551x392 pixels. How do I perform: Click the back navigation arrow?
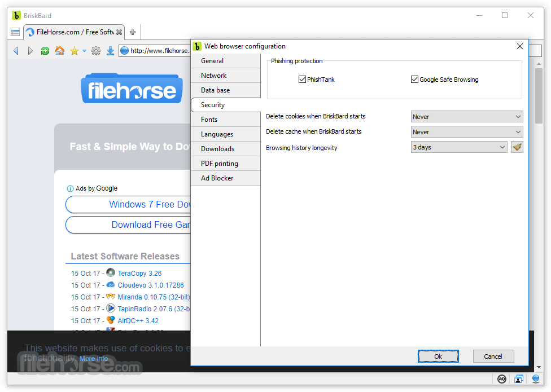tap(16, 51)
